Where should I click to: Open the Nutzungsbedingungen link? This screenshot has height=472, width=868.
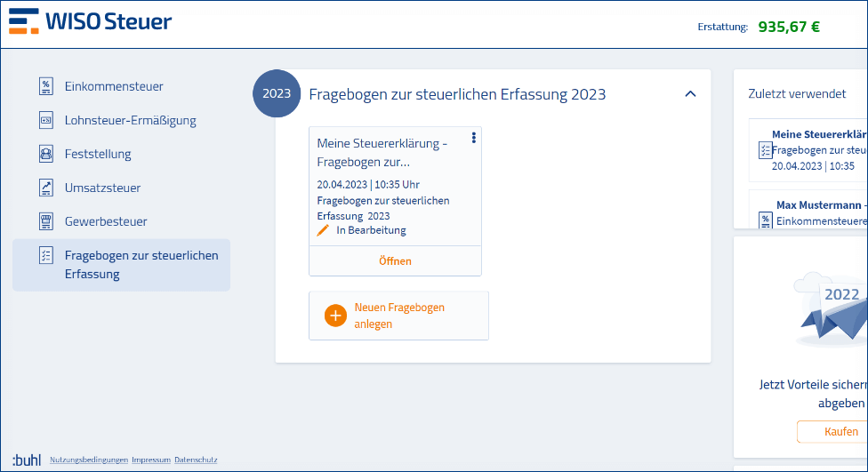click(x=89, y=460)
